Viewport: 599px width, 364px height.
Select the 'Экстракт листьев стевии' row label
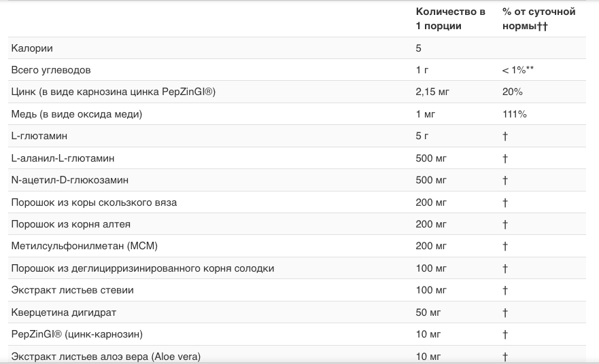(72, 290)
